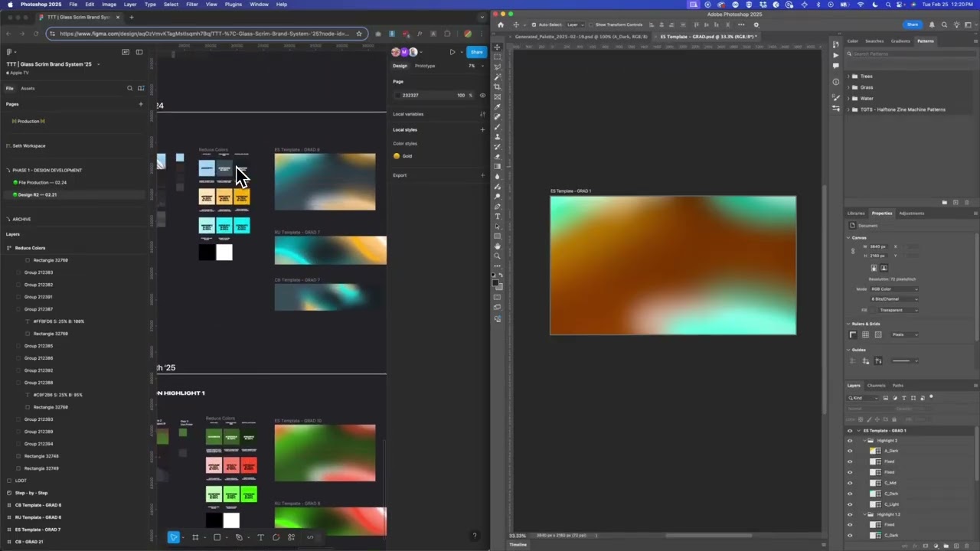Select the Hand tool in Photoshop
Viewport: 980px width, 551px height.
coord(498,246)
